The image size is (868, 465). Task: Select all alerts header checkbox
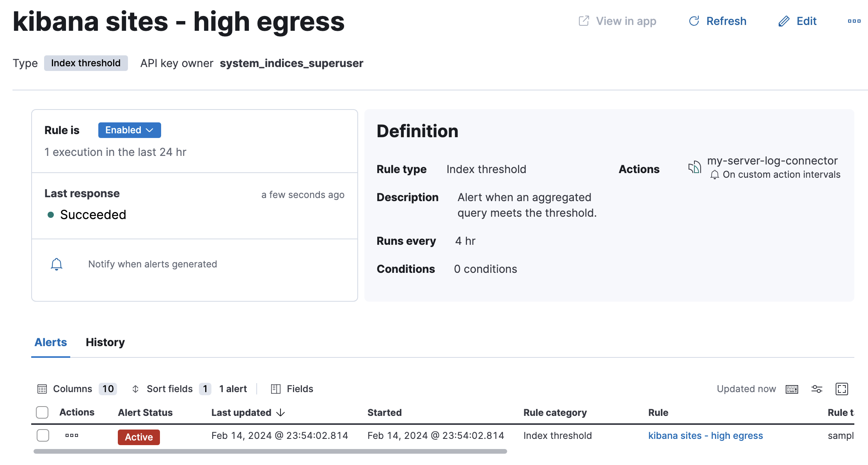click(42, 412)
